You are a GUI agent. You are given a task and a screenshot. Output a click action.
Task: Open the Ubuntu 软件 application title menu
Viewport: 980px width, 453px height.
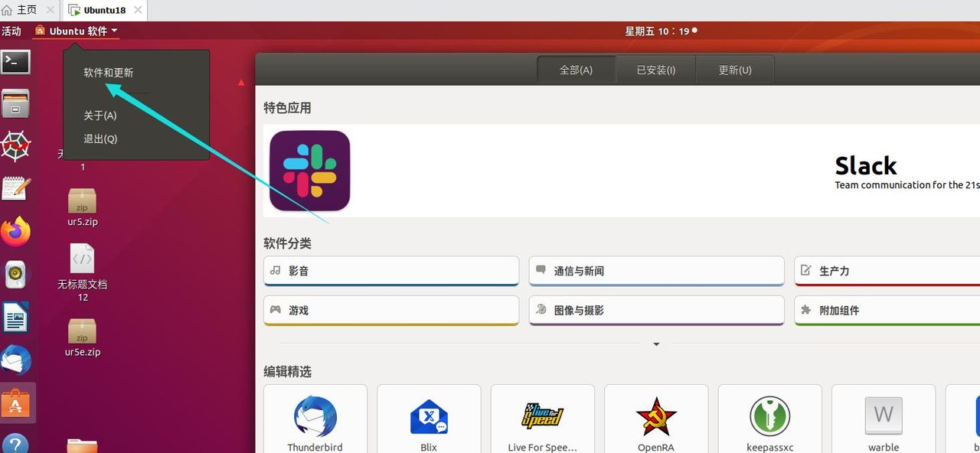[74, 31]
